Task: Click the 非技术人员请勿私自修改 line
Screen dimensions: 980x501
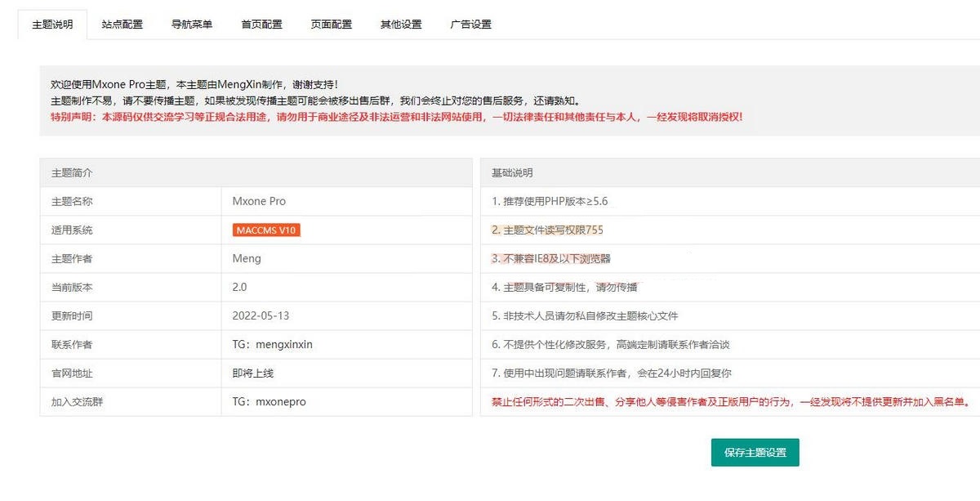Action: point(585,315)
